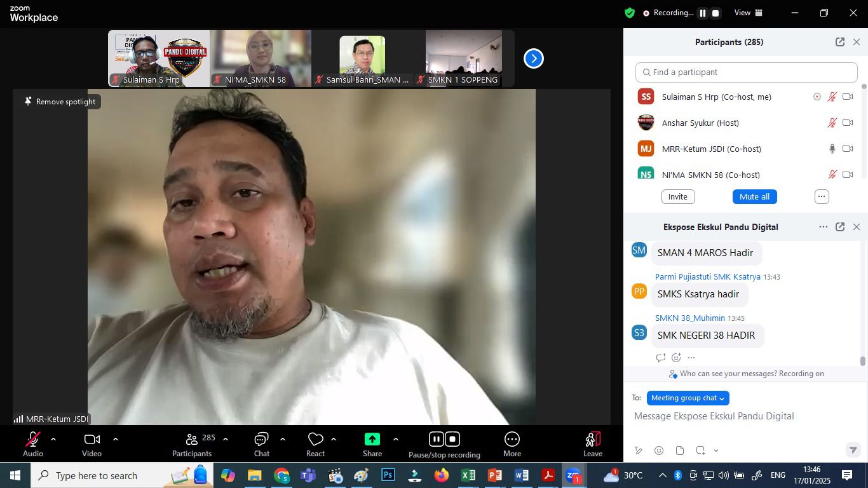Show next participants in gallery strip
Image resolution: width=868 pixels, height=488 pixels.
pyautogui.click(x=534, y=58)
